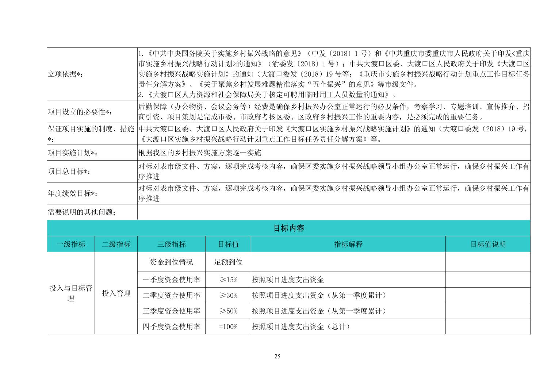Click the 目标内容 teal header bar
555x392 pixels.
288,228
